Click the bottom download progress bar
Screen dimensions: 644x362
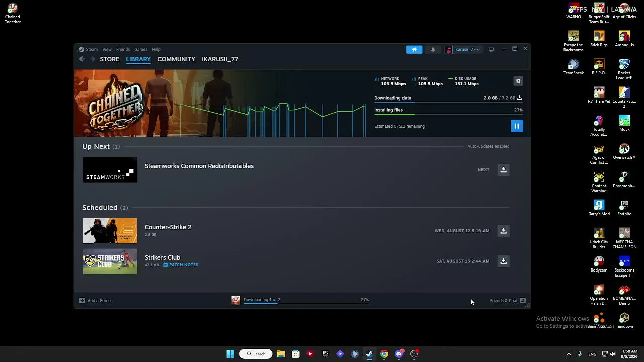point(306,303)
